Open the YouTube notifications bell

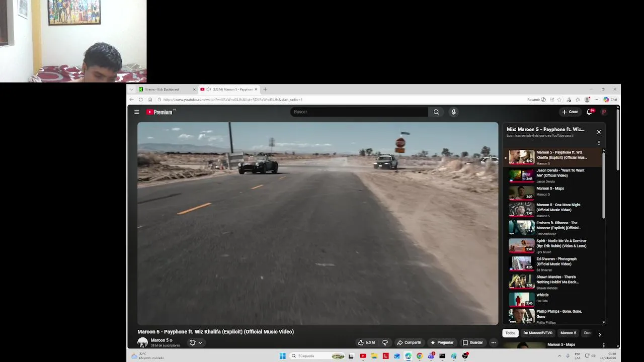(x=590, y=112)
